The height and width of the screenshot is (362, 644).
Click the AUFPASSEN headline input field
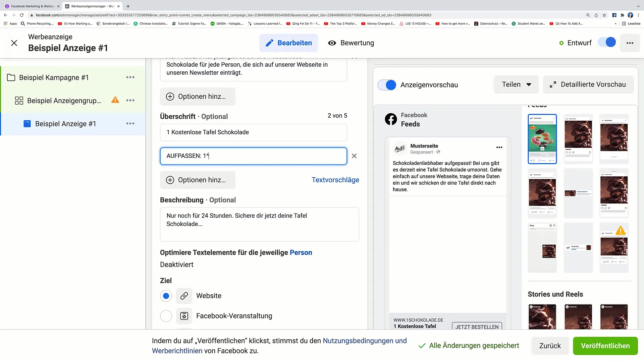coord(254,156)
